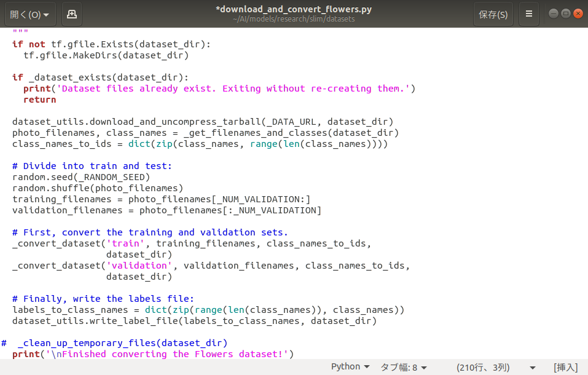Click the 'validation_filenames =' assignment line

pos(167,210)
